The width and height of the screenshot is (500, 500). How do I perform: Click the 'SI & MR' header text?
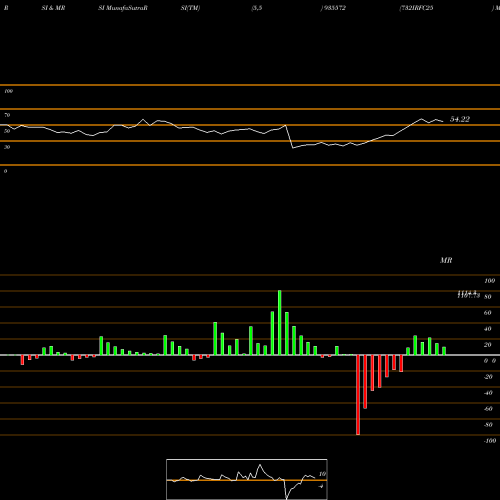coord(53,8)
